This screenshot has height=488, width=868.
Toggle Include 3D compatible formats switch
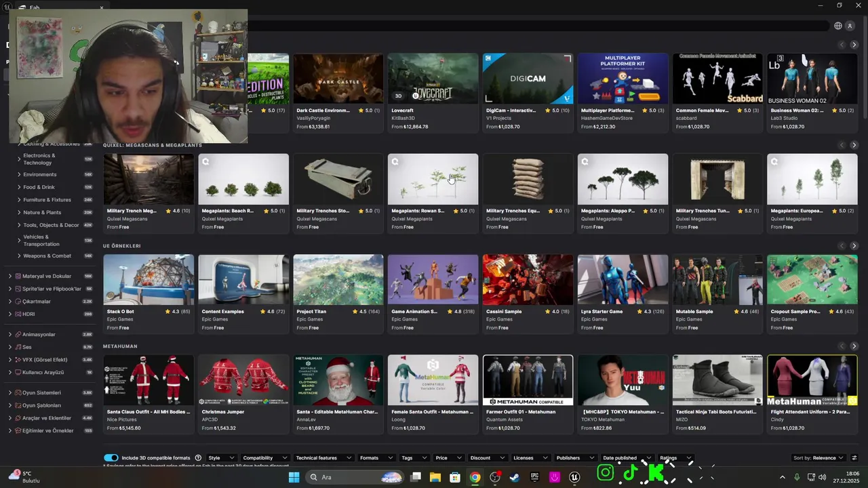pos(111,457)
